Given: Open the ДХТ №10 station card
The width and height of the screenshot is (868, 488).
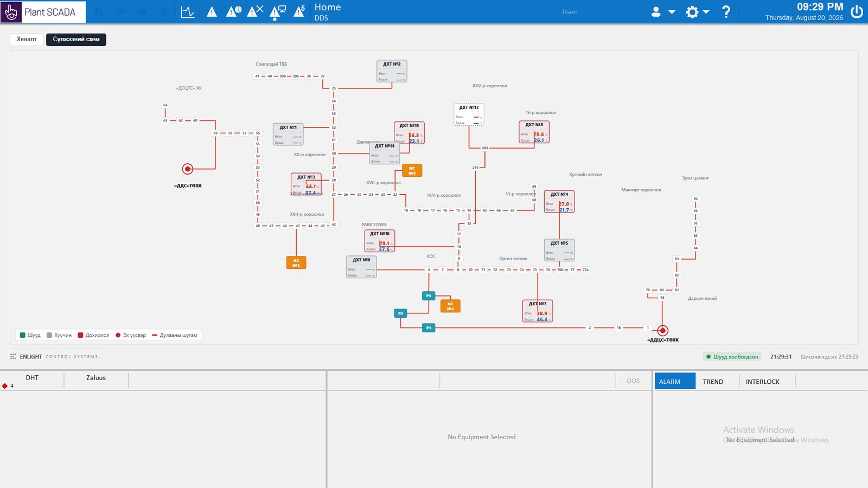Looking at the screenshot, I should 380,241.
